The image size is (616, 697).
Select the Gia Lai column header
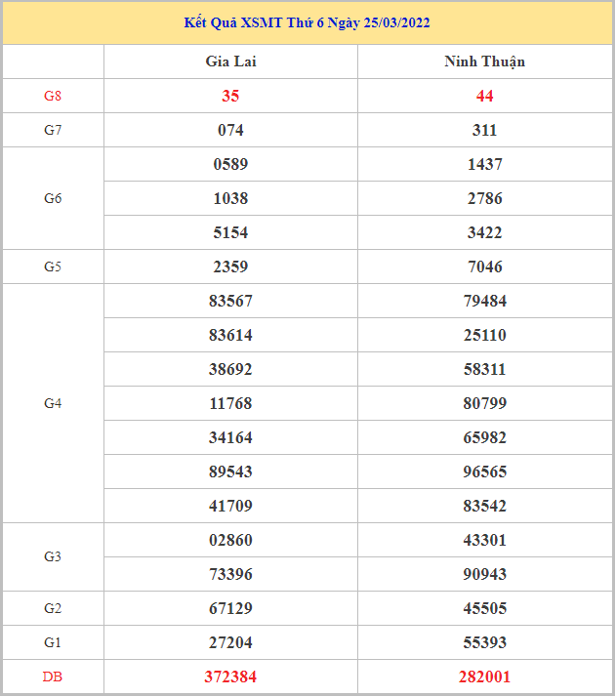coord(231,61)
